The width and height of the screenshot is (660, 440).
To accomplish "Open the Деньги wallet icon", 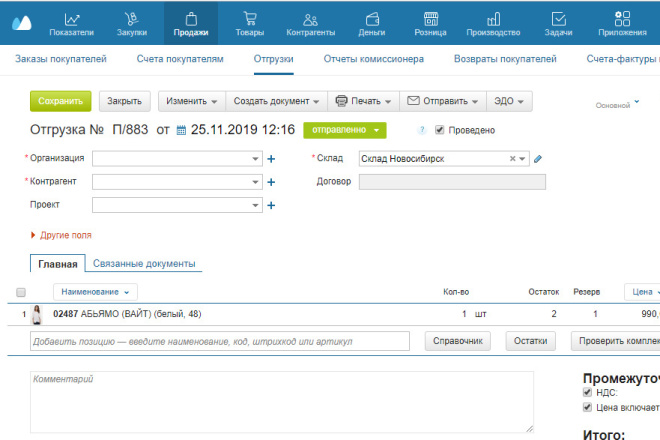I will point(372,19).
